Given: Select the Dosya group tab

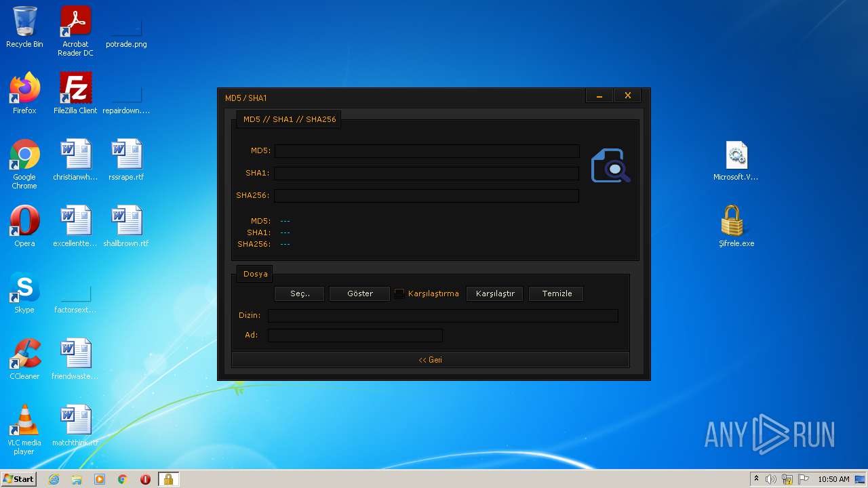Looking at the screenshot, I should (256, 274).
